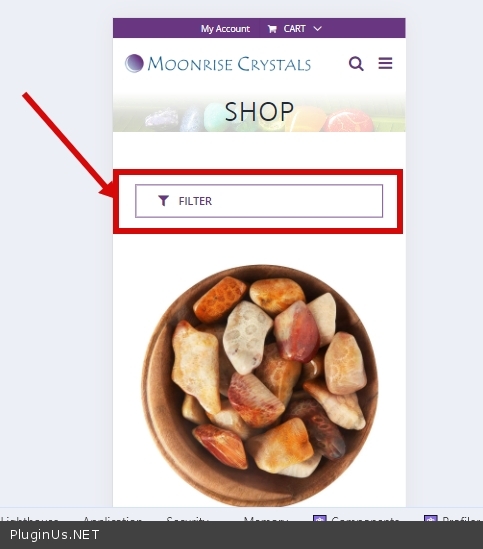Image resolution: width=483 pixels, height=549 pixels.
Task: Switch to the Security devtools tab
Action: (187, 519)
